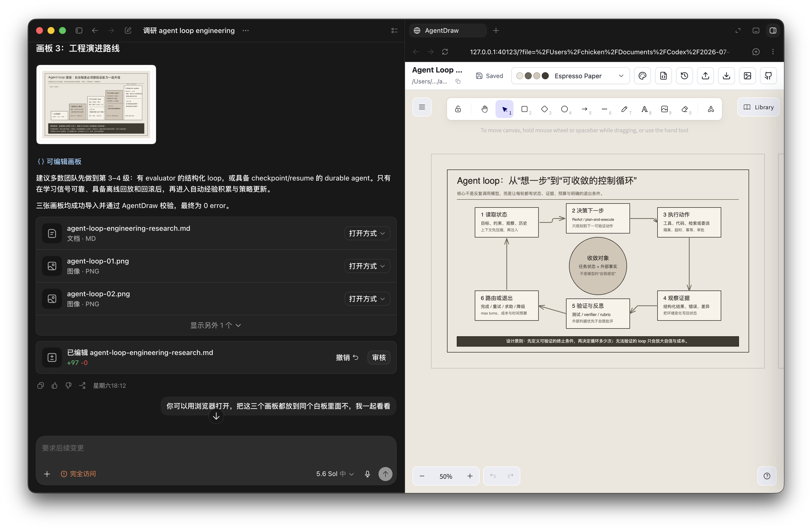Select the pencil draw tool
812x530 pixels.
click(x=624, y=109)
